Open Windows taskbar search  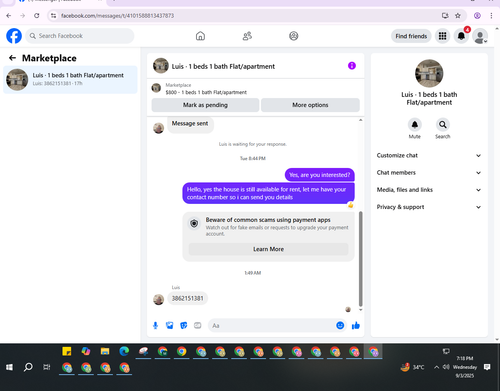[x=28, y=367]
